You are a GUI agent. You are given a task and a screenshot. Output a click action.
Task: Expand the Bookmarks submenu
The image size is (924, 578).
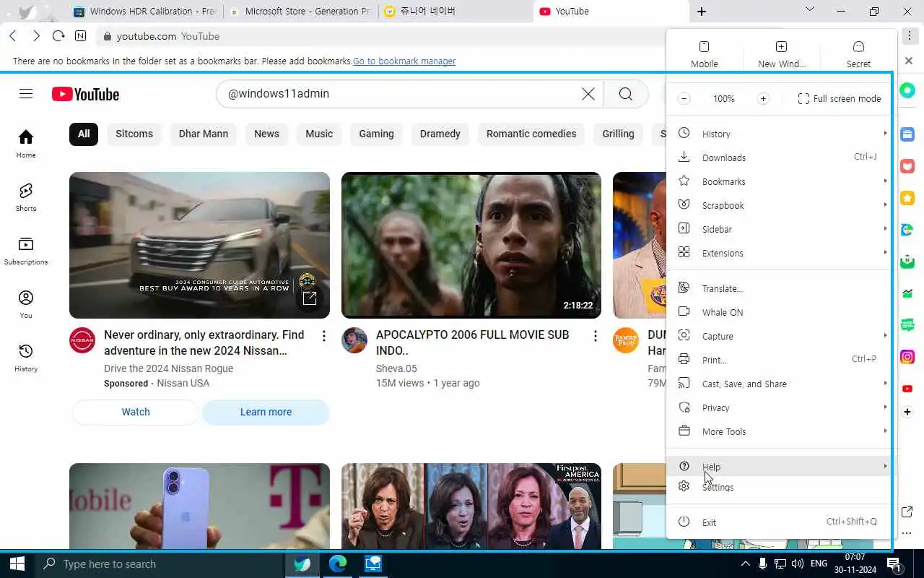(x=780, y=181)
